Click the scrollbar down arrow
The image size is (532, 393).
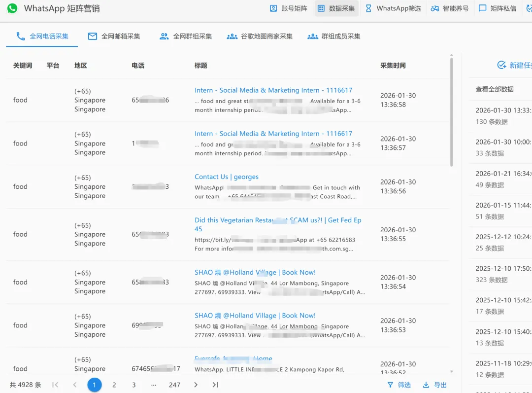pos(452,372)
